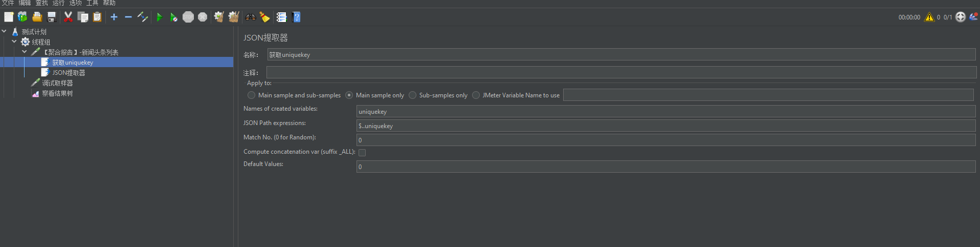Clear results with single gear-broom icon
The height and width of the screenshot is (247, 980).
pos(219,17)
